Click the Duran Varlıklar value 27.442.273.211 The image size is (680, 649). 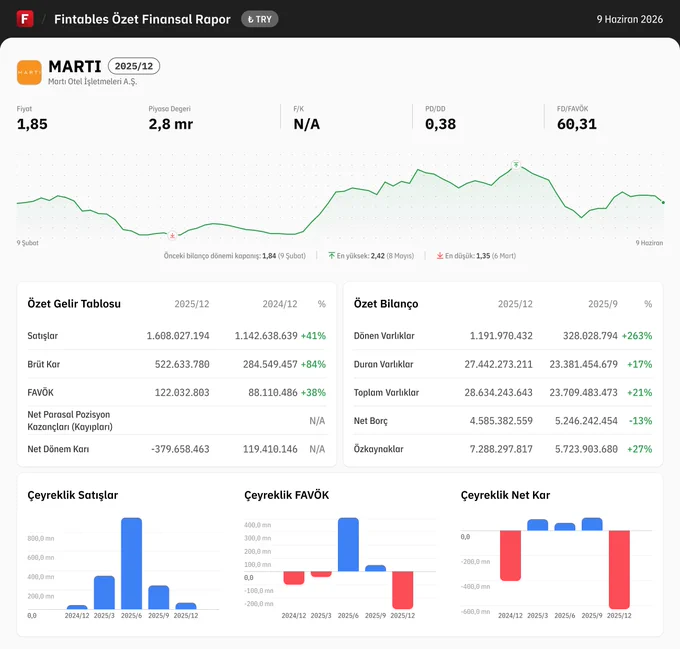[x=498, y=364]
